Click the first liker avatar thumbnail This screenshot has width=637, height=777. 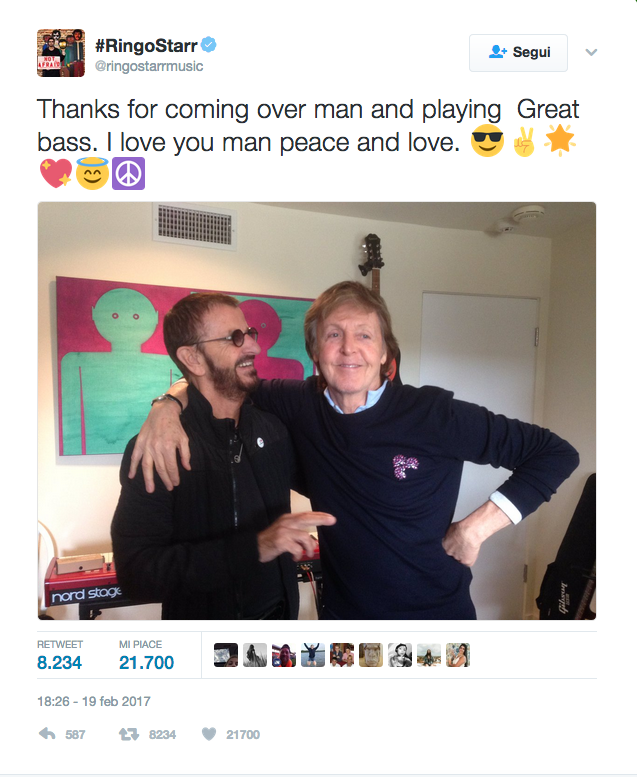[226, 655]
